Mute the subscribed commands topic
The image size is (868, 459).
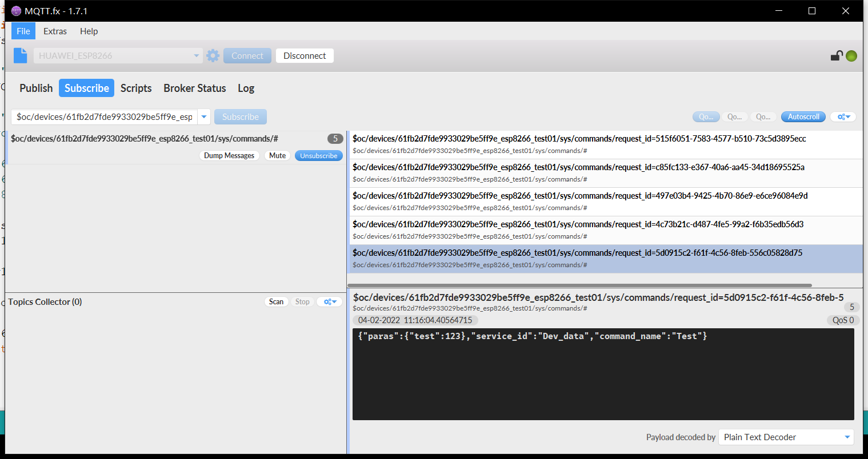coord(277,156)
